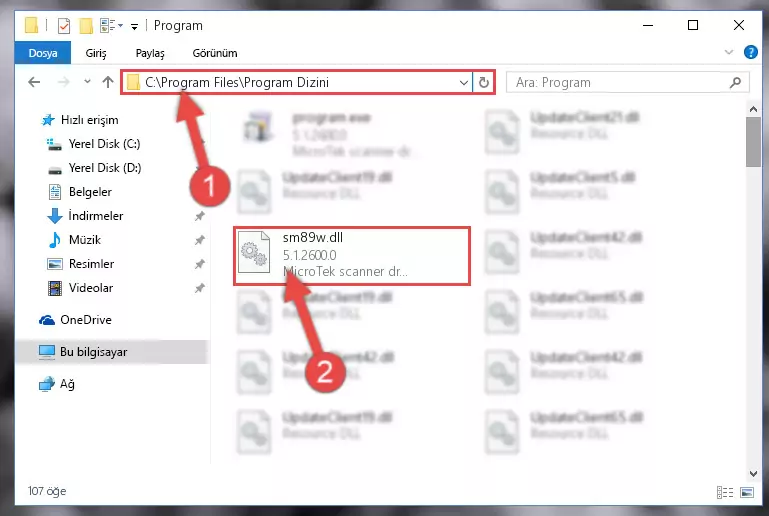Switch to details view icon
769x516 pixels.
(x=724, y=492)
